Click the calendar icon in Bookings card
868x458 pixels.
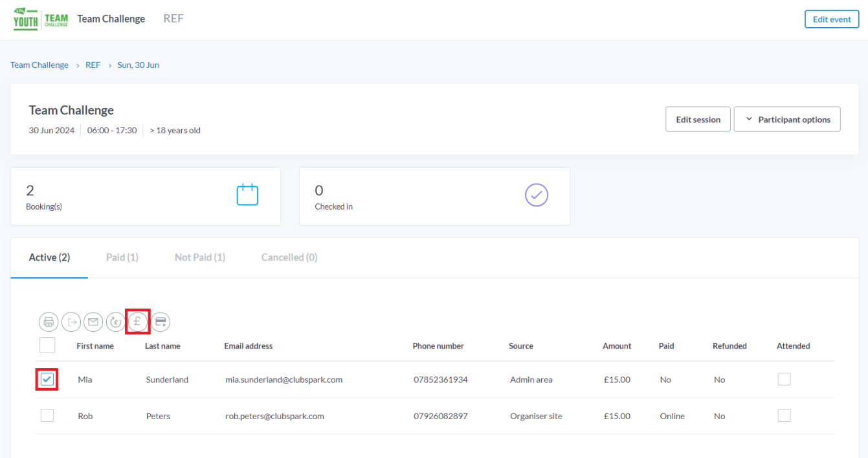point(247,195)
